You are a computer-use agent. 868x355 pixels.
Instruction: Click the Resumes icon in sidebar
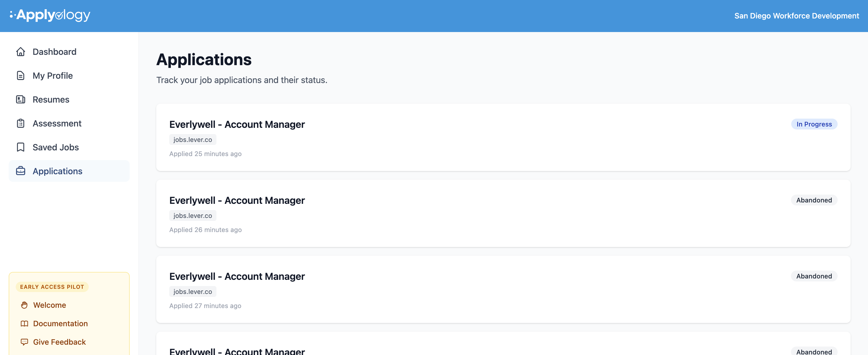point(21,99)
